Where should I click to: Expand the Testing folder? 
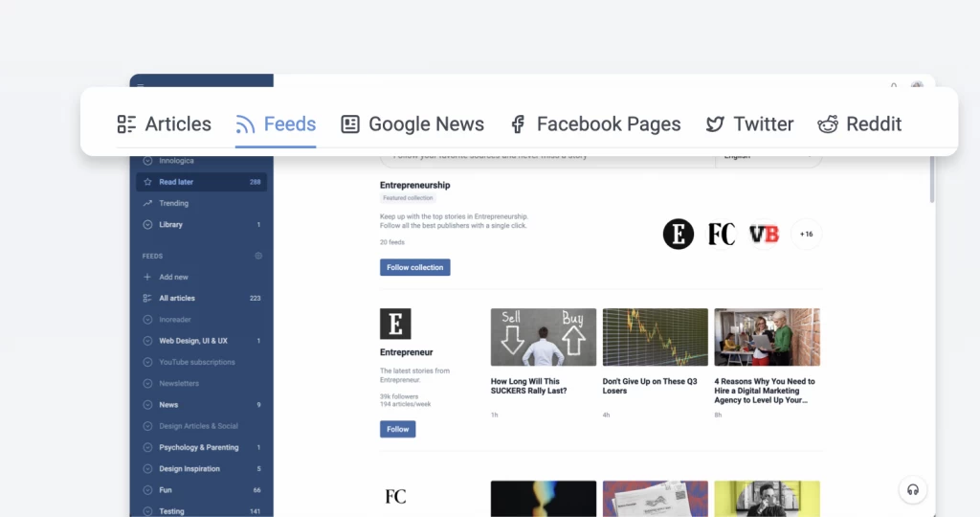(x=147, y=510)
